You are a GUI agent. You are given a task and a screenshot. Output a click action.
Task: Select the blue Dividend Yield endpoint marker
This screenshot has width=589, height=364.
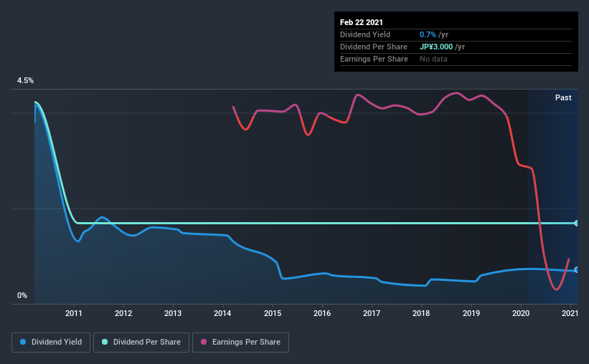click(576, 270)
